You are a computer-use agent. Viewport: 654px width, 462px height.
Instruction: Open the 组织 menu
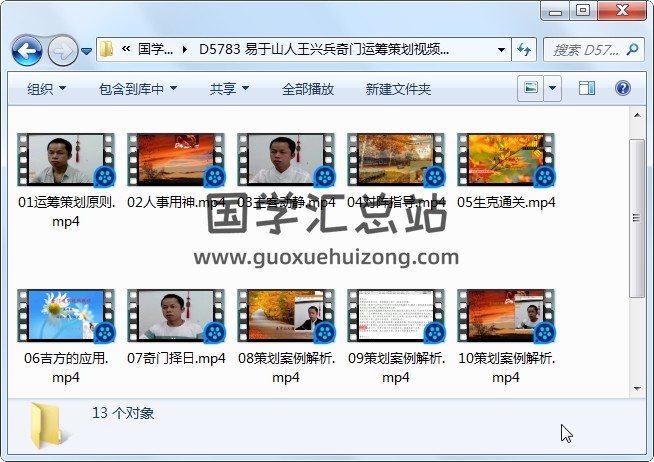[47, 89]
